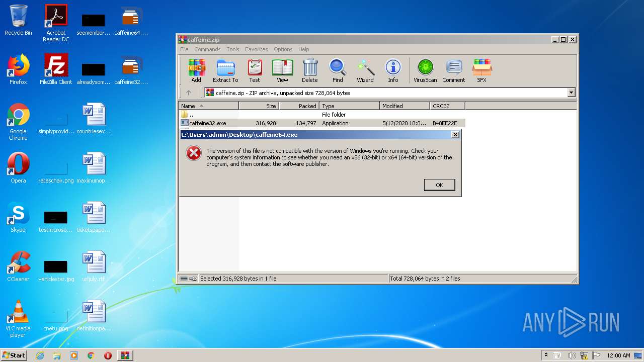Click the CCleaner desktop shortcut
The height and width of the screenshot is (362, 644).
click(18, 266)
